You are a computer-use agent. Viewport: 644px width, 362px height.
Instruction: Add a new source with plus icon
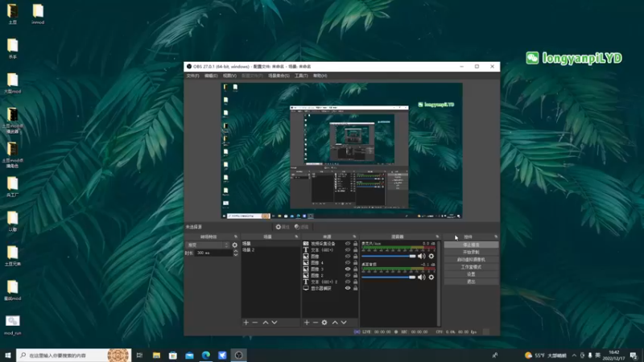coord(307,323)
